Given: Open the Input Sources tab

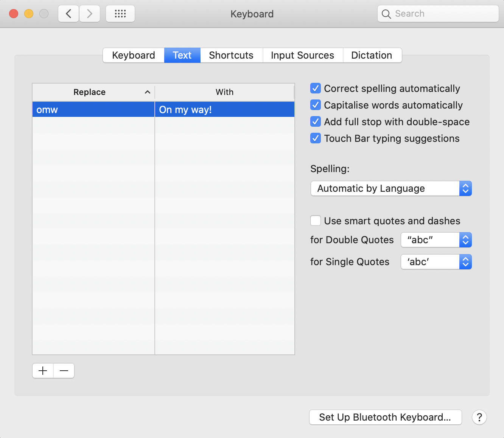Looking at the screenshot, I should tap(302, 55).
